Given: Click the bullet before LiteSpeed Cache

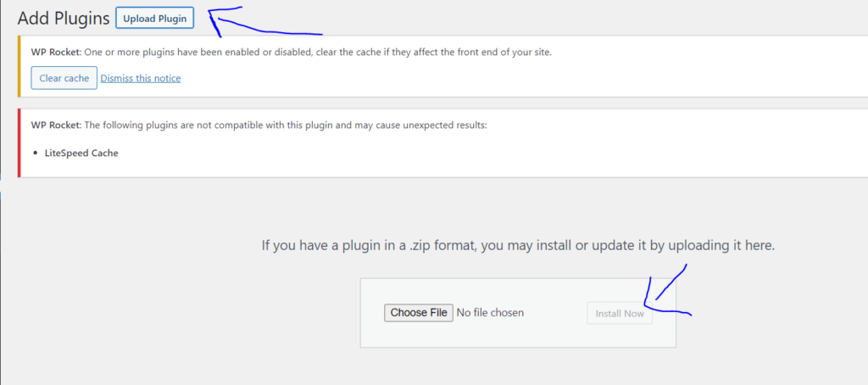Looking at the screenshot, I should 36,153.
